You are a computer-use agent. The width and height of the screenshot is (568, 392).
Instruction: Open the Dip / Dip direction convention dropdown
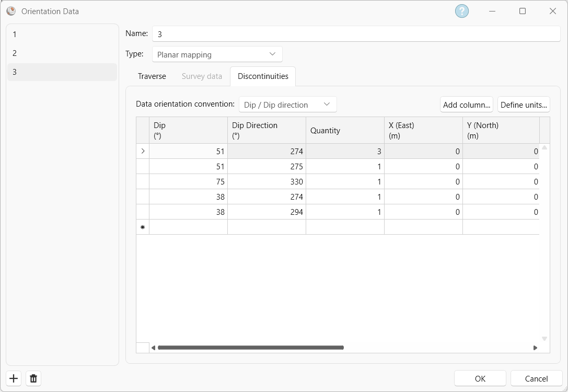pyautogui.click(x=287, y=104)
